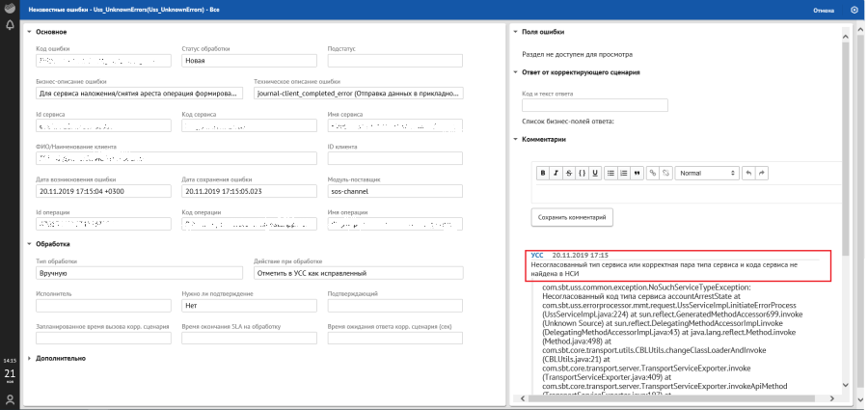Click the Сохранить комментарий button
The image size is (868, 410).
(572, 217)
